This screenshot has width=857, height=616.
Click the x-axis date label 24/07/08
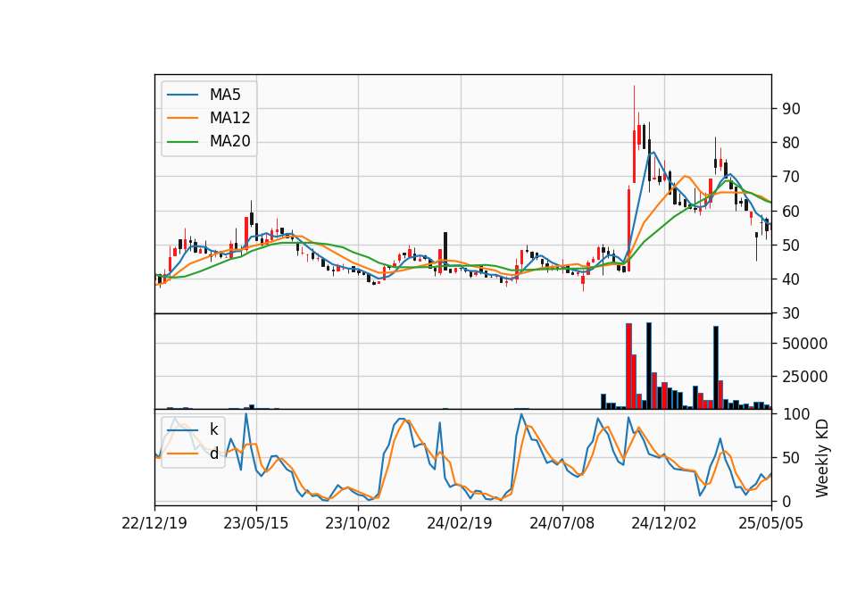[x=562, y=523]
